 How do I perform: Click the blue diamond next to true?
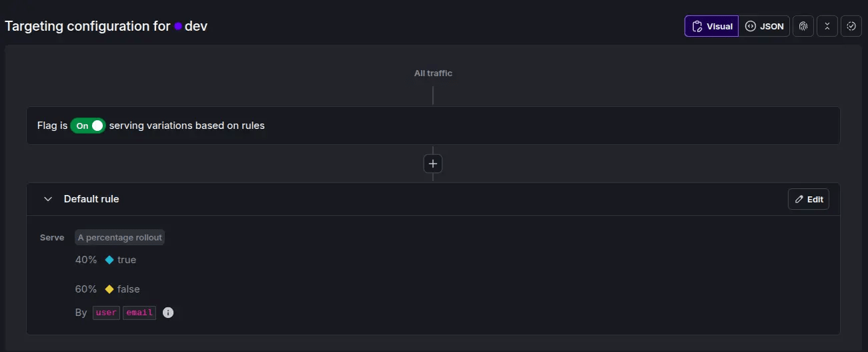point(109,260)
